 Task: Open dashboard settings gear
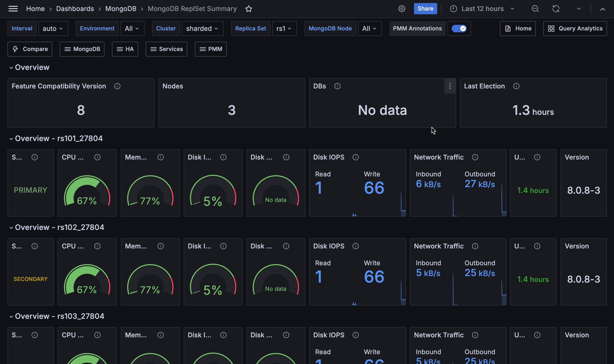(402, 9)
